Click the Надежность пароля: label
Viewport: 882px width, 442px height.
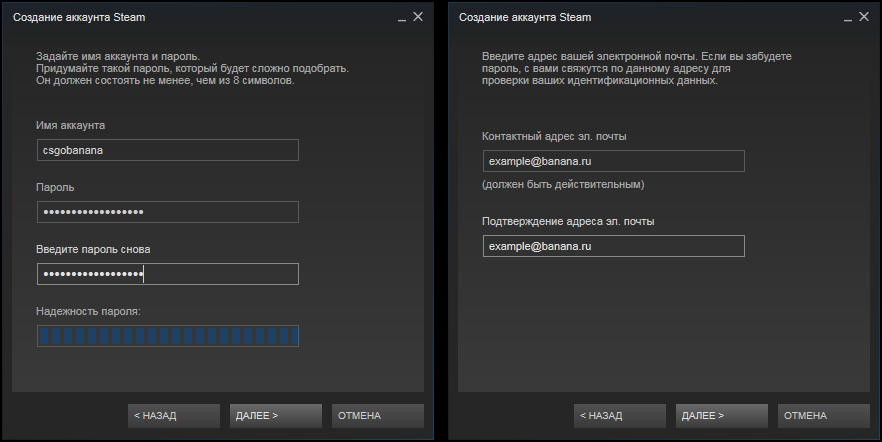click(88, 311)
